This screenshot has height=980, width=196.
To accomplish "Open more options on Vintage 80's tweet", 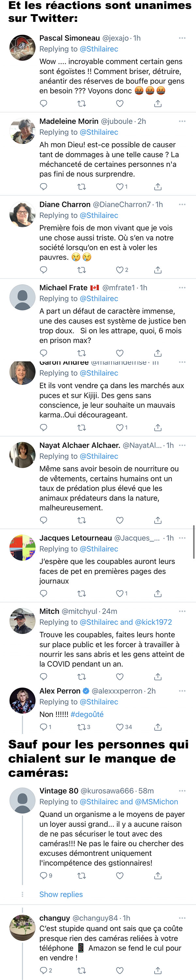I will click(182, 790).
